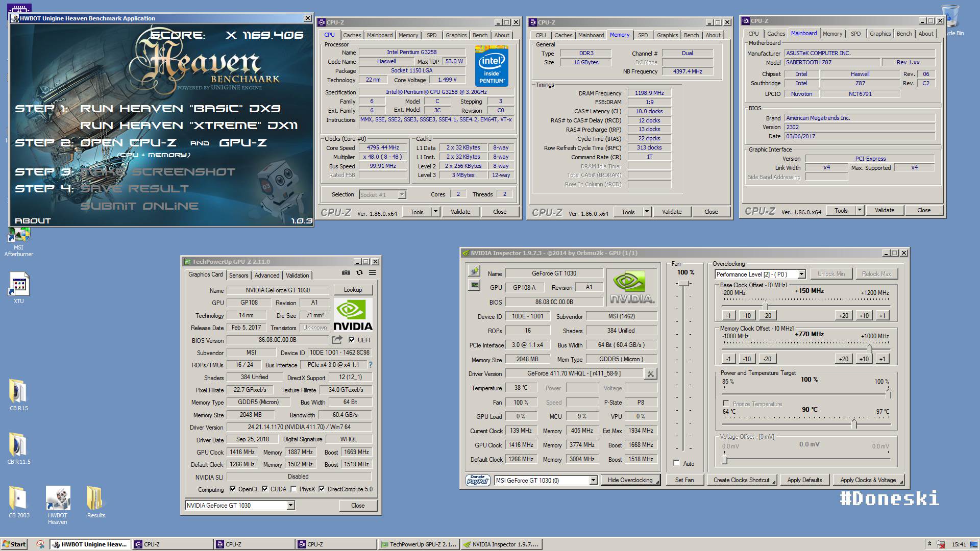Click GPU-Z refresh icon
Image resolution: width=980 pixels, height=551 pixels.
[359, 273]
